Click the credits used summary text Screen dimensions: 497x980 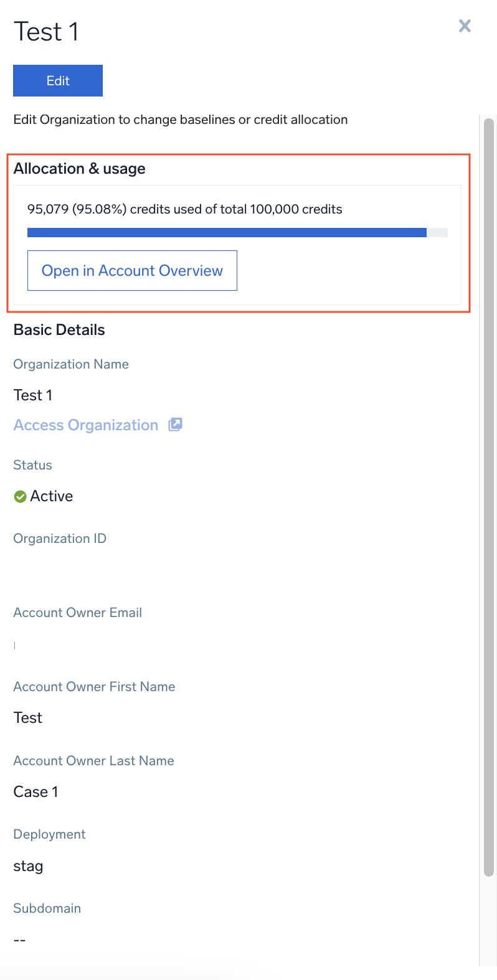point(184,209)
